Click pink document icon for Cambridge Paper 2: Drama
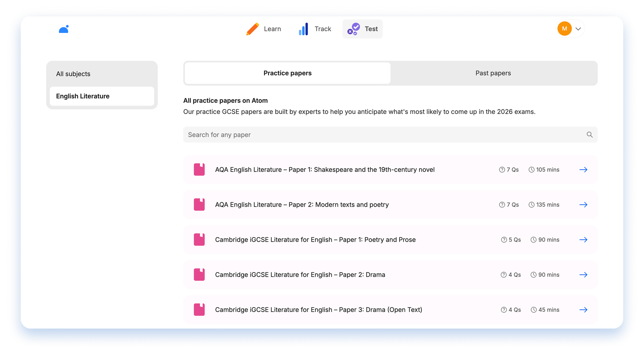 tap(199, 275)
